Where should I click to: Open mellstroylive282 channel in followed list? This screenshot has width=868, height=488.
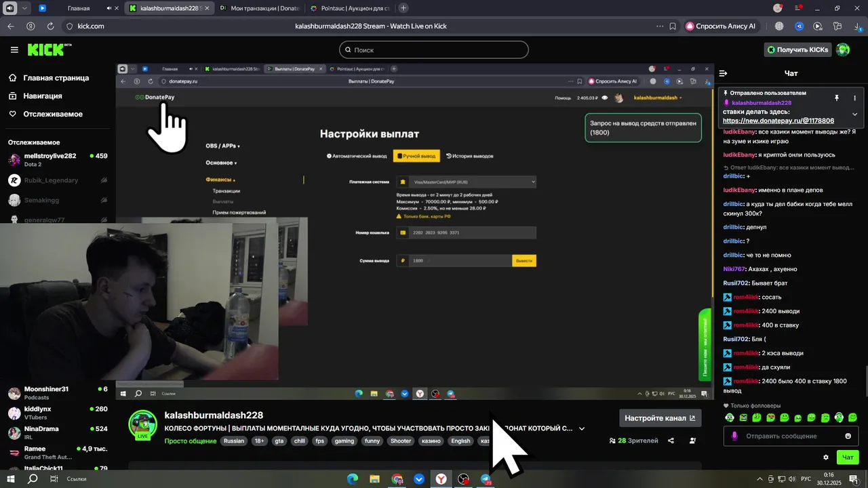58,160
